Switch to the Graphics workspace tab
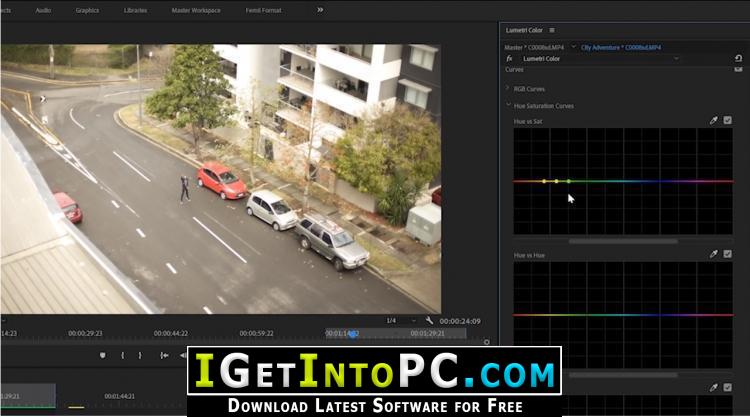750x417 pixels. pos(87,10)
